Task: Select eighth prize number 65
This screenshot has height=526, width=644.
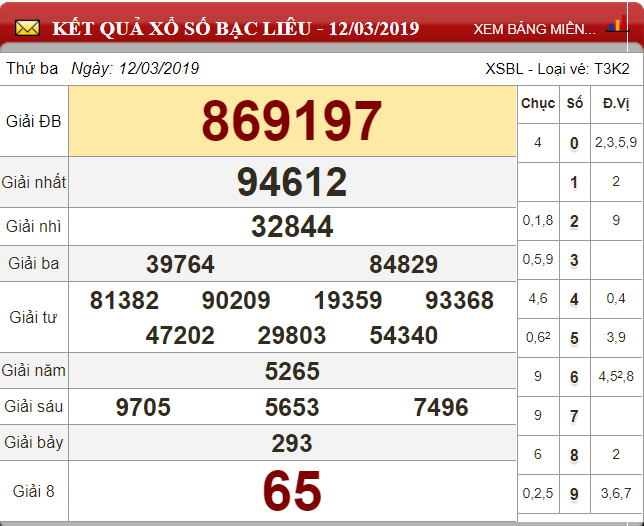Action: click(292, 491)
